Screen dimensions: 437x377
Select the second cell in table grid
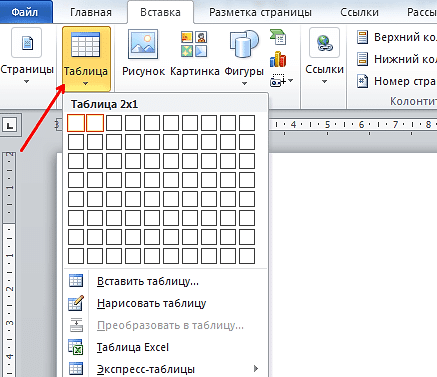pos(95,123)
